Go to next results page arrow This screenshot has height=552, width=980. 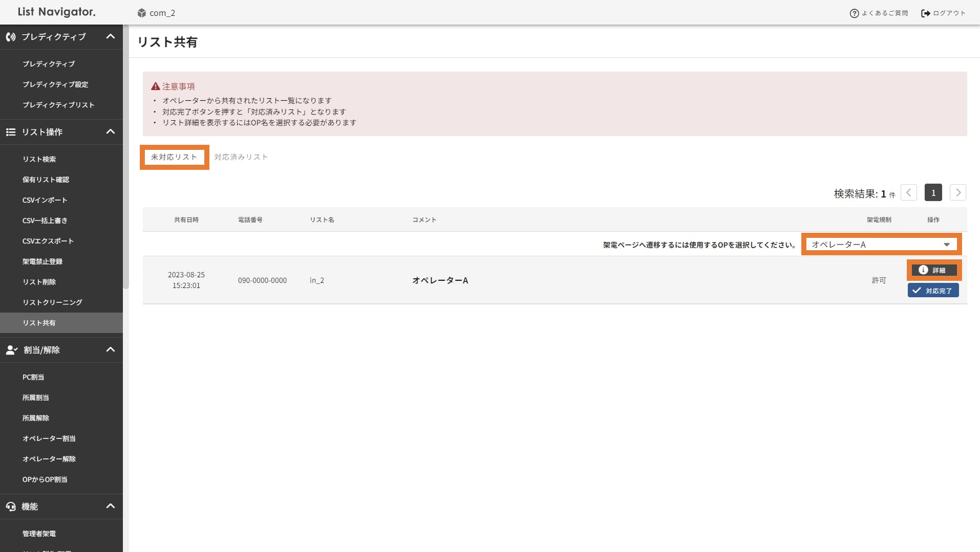[957, 193]
